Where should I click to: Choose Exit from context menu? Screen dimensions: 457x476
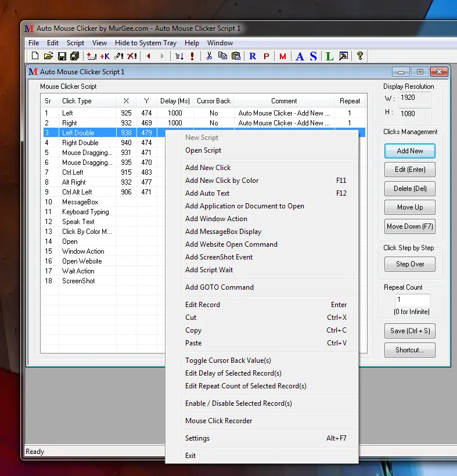click(262, 455)
